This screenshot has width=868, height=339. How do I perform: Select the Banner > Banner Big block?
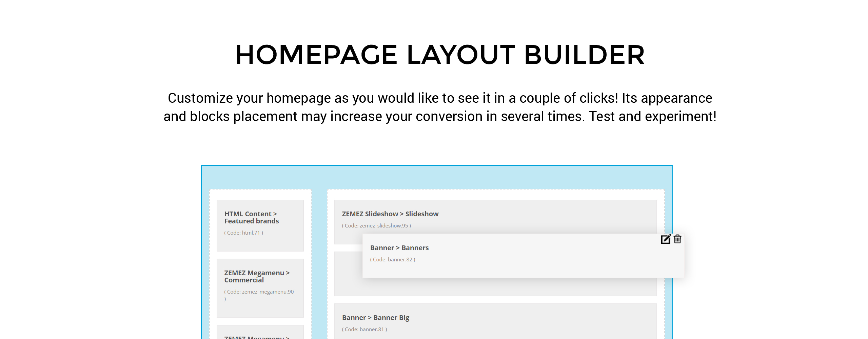pos(495,321)
